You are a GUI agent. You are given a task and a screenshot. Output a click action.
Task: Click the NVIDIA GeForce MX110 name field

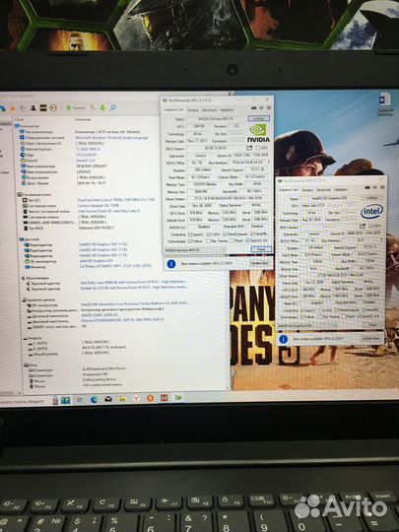pos(215,119)
